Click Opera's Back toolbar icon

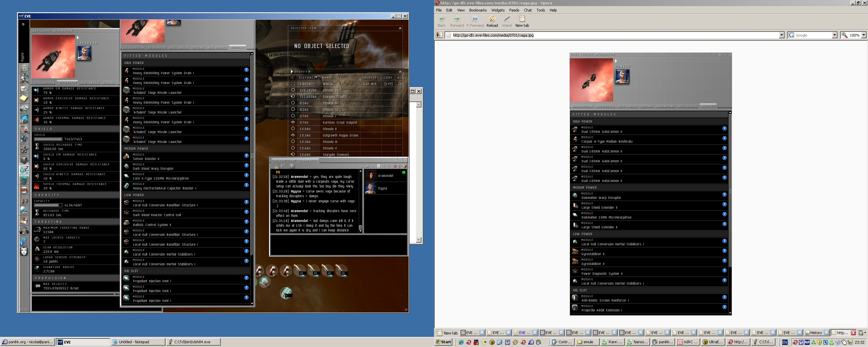pyautogui.click(x=441, y=21)
